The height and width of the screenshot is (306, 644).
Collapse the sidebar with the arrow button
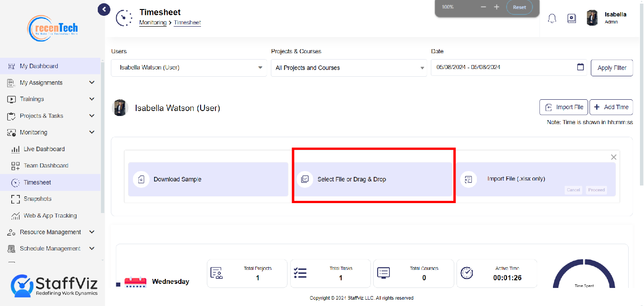[104, 9]
